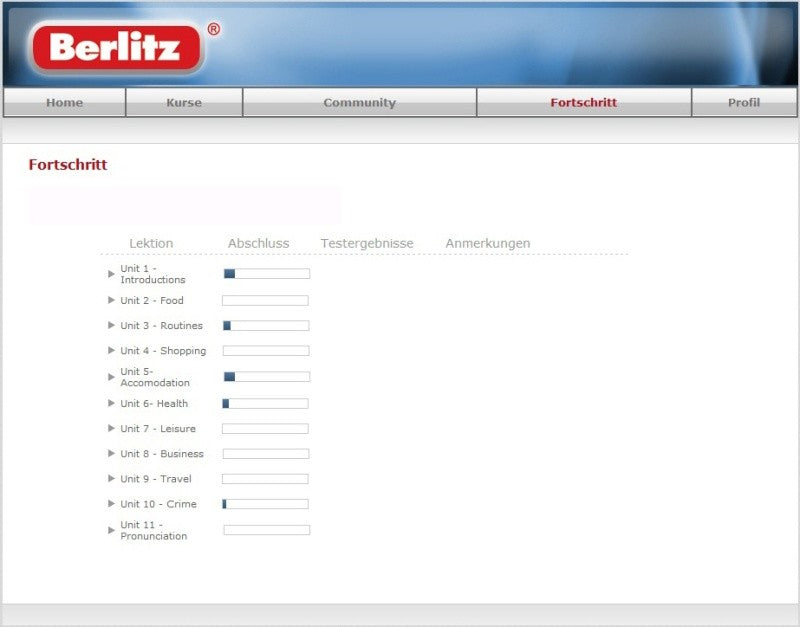Open Unit 3 - Routines lesson label

[x=161, y=325]
